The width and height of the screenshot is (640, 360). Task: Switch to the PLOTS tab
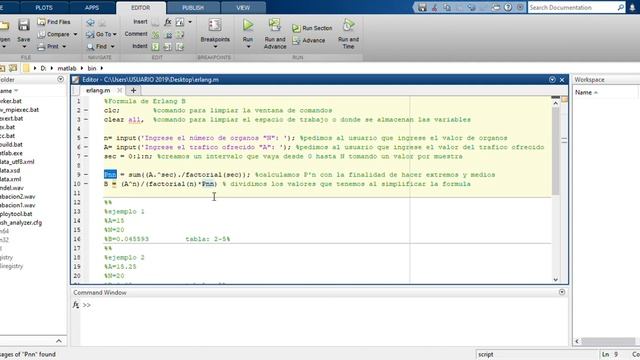point(44,8)
